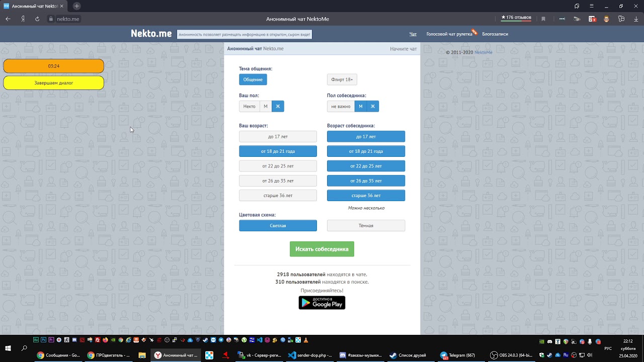Open the browser hamburger menu
This screenshot has width=644, height=362.
[x=592, y=6]
